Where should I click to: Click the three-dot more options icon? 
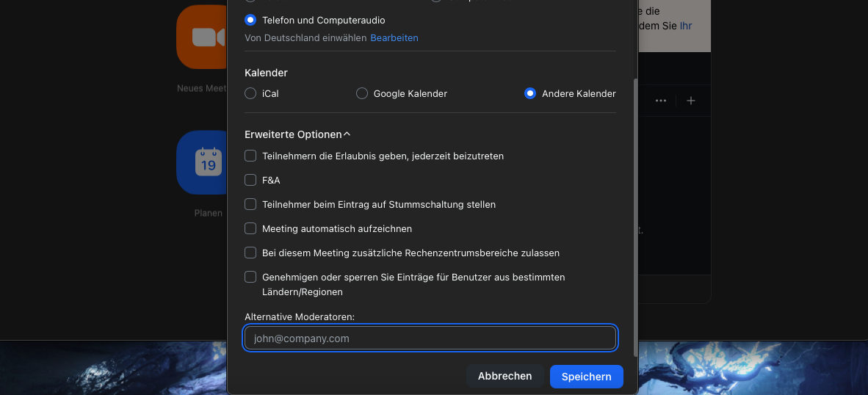661,101
